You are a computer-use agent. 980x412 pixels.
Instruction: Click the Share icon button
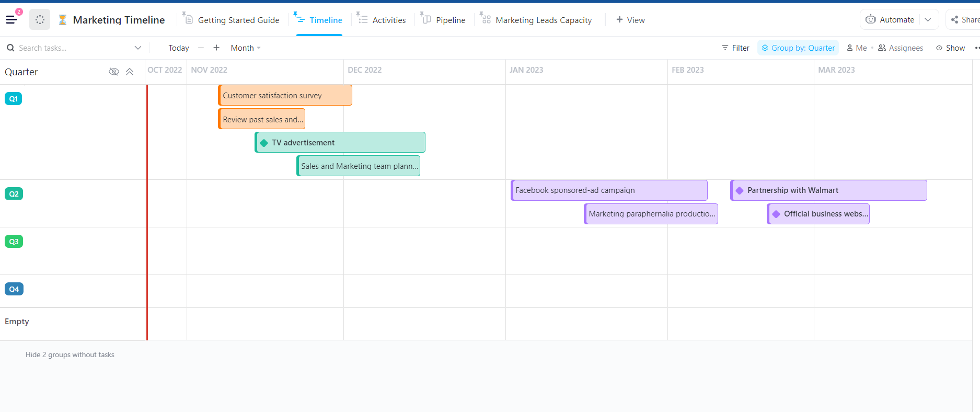(955, 20)
